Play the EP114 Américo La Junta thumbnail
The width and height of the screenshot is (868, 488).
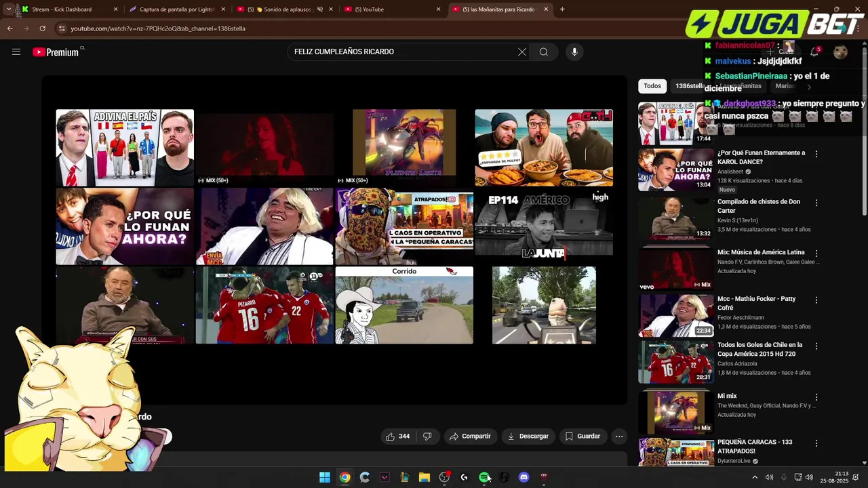(544, 226)
